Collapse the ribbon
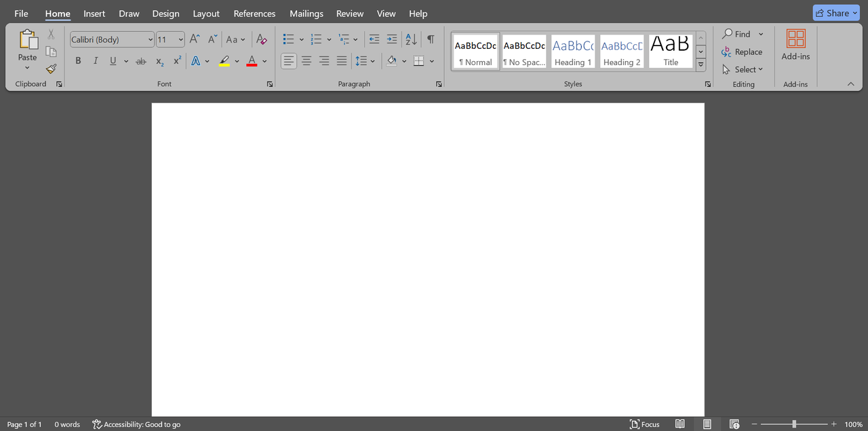868x431 pixels. click(851, 84)
